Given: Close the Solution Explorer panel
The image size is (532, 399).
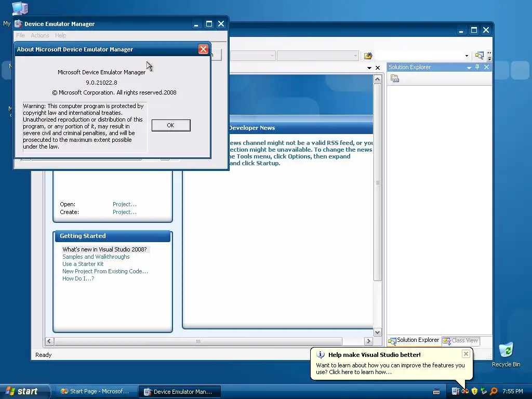Looking at the screenshot, I should click(486, 67).
